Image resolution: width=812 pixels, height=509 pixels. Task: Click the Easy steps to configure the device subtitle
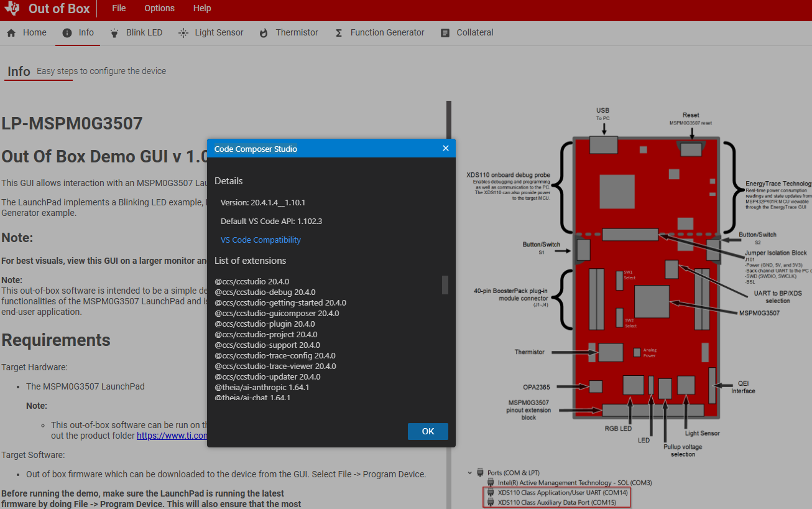101,71
